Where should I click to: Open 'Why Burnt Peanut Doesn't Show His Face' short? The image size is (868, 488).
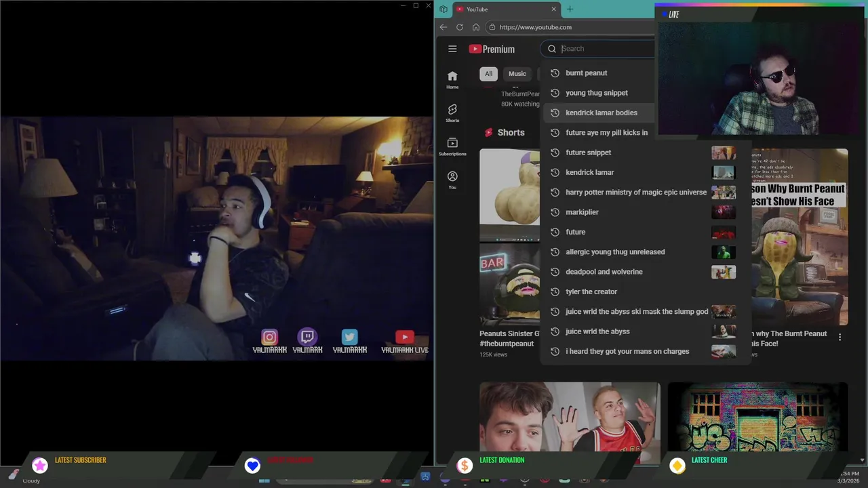pyautogui.click(x=800, y=237)
